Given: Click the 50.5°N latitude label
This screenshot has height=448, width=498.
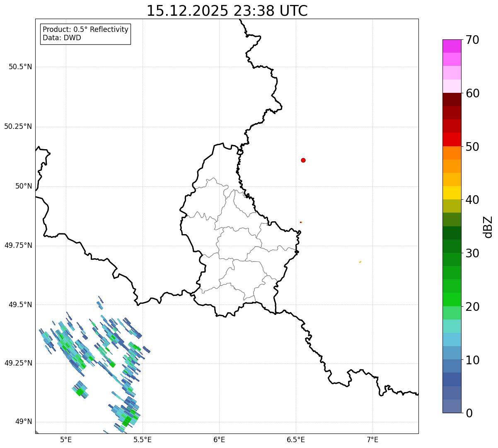Looking at the screenshot, I should [x=20, y=67].
